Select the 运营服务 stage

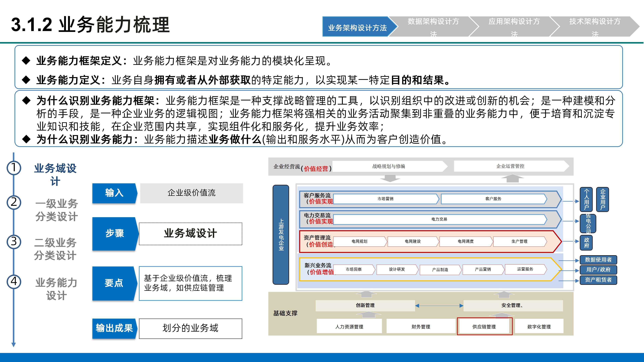coord(526,269)
